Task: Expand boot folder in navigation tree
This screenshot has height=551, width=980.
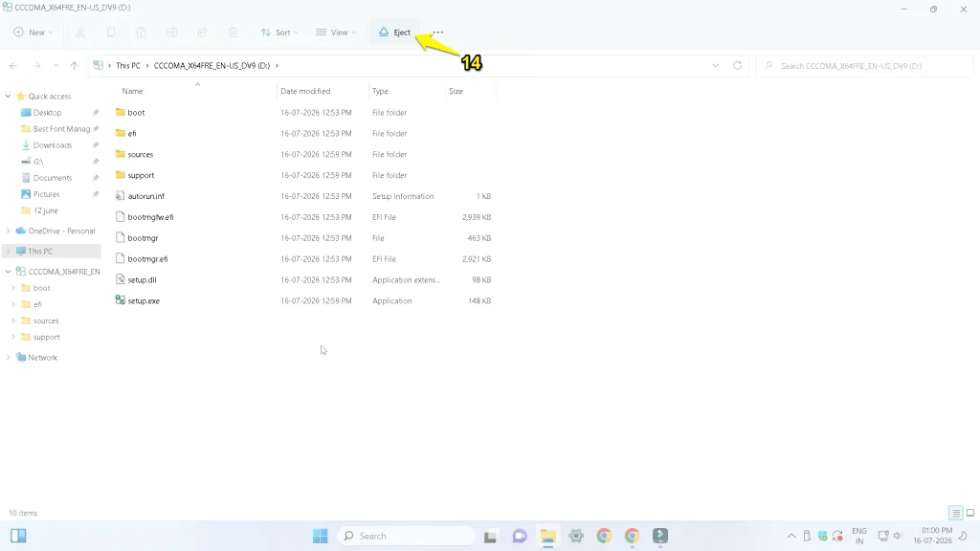Action: tap(13, 288)
